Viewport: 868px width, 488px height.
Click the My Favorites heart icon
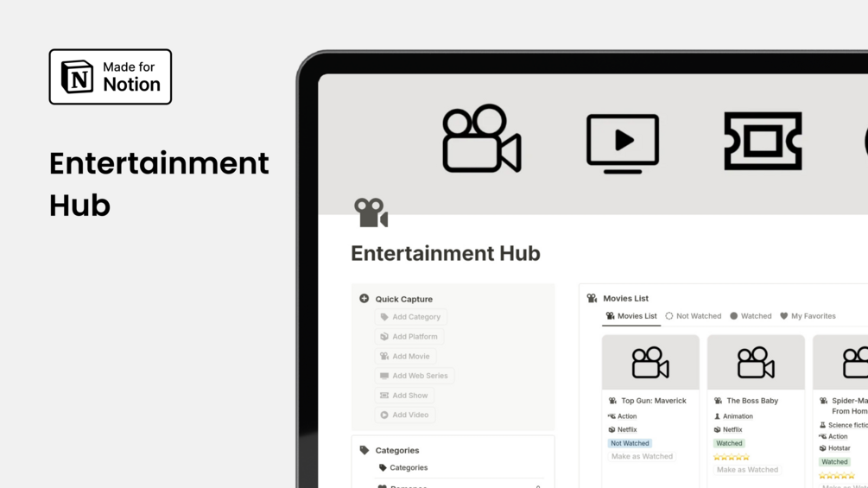coord(784,316)
